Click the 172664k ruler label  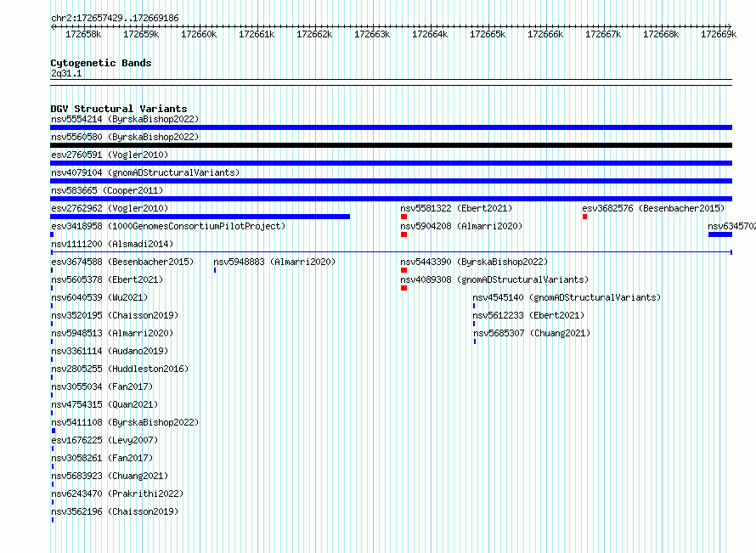coord(430,34)
